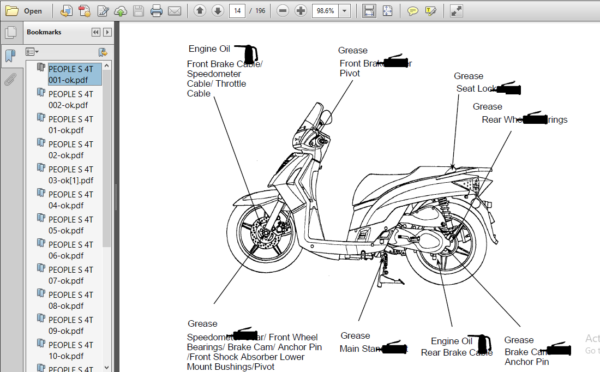Zoom out with the minus button
Image resolution: width=600 pixels, height=372 pixels.
coord(282,11)
